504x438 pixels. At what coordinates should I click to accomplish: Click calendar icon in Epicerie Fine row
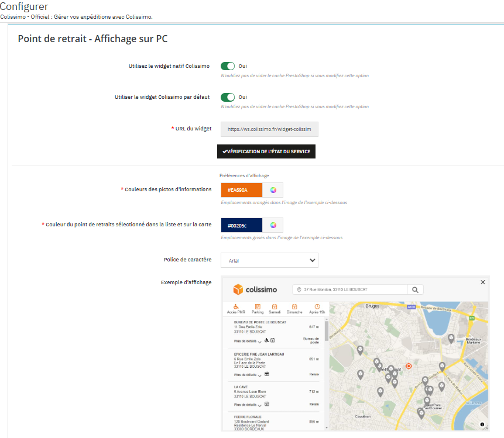(267, 374)
